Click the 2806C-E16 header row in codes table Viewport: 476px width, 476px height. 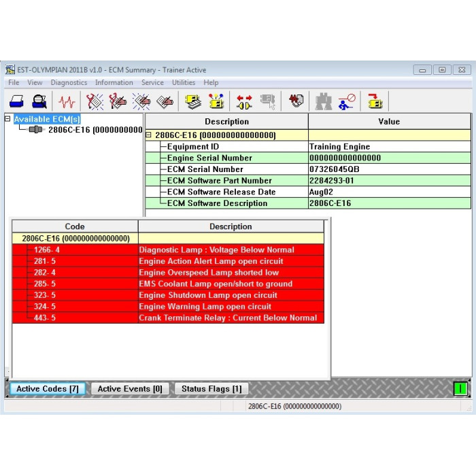(x=168, y=238)
